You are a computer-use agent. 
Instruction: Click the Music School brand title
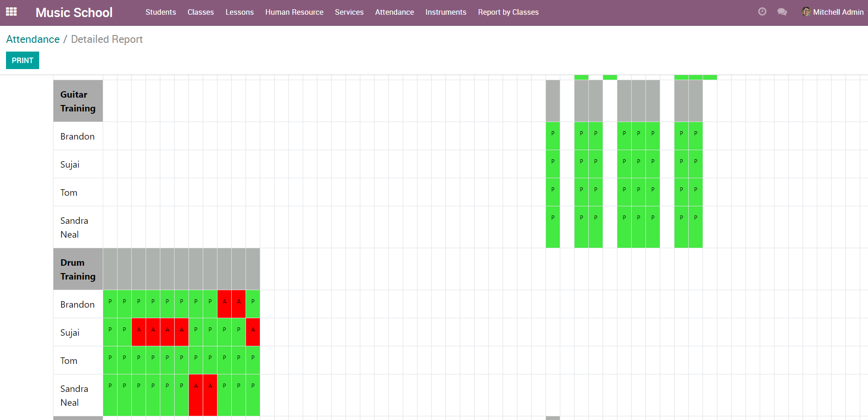[x=74, y=12]
